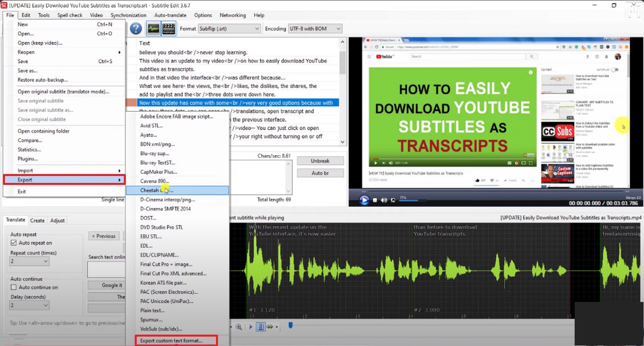The width and height of the screenshot is (644, 346).
Task: Expand the Import submenu
Action: (x=64, y=171)
